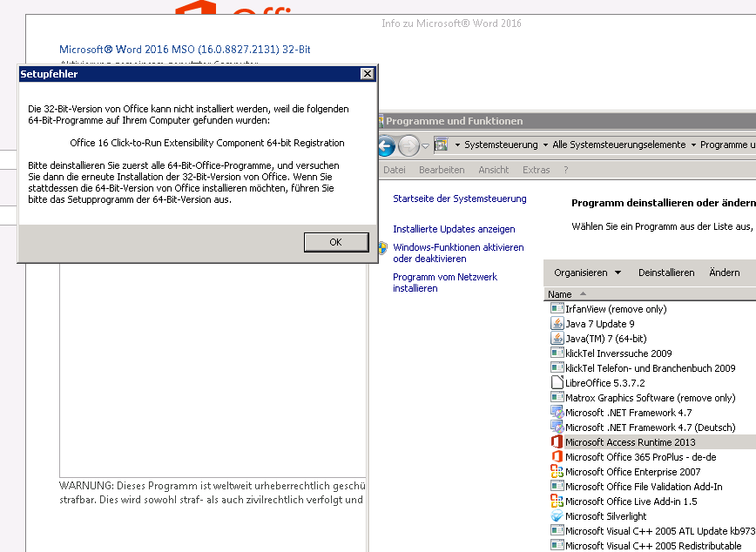Click the Java(TM) 7 (64-bit) icon

(x=557, y=339)
